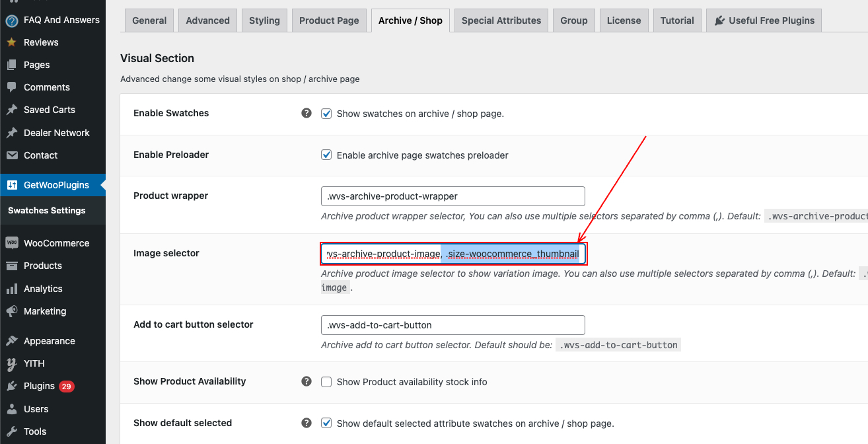Click the Visual Section heading
This screenshot has height=444, width=868.
(x=157, y=58)
